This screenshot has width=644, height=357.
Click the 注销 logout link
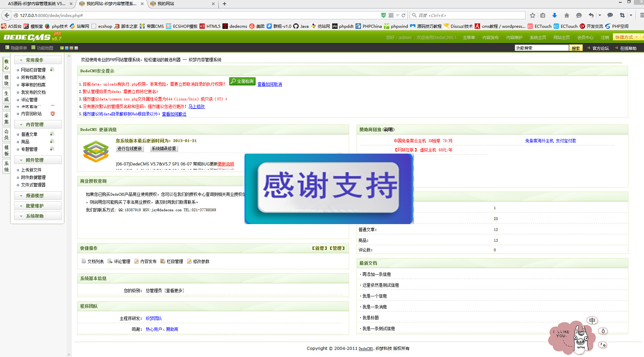[x=605, y=38]
